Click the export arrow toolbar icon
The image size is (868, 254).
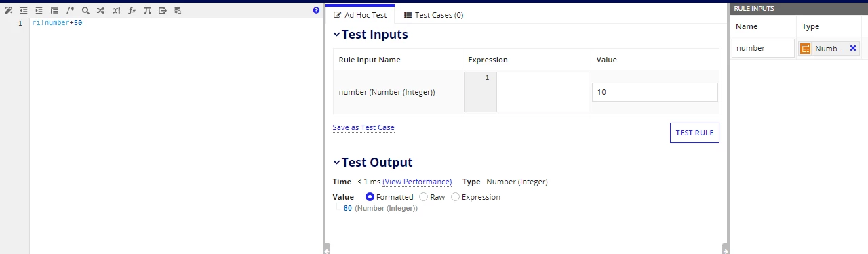(163, 11)
